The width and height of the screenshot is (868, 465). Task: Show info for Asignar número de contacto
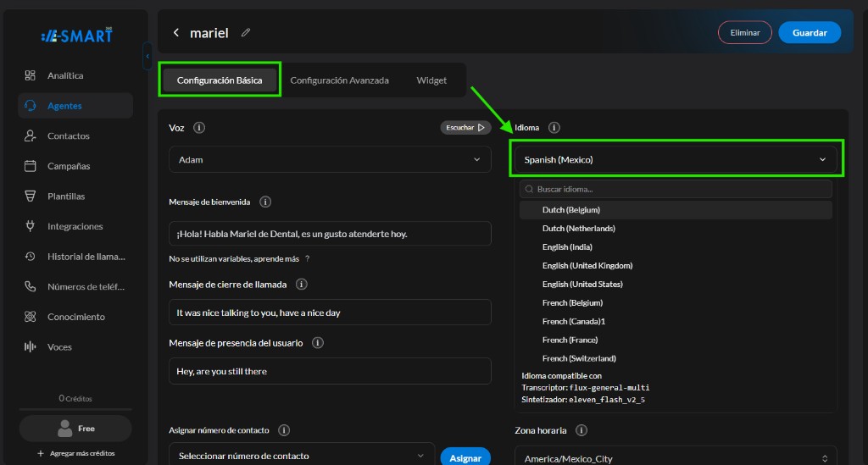pyautogui.click(x=284, y=430)
